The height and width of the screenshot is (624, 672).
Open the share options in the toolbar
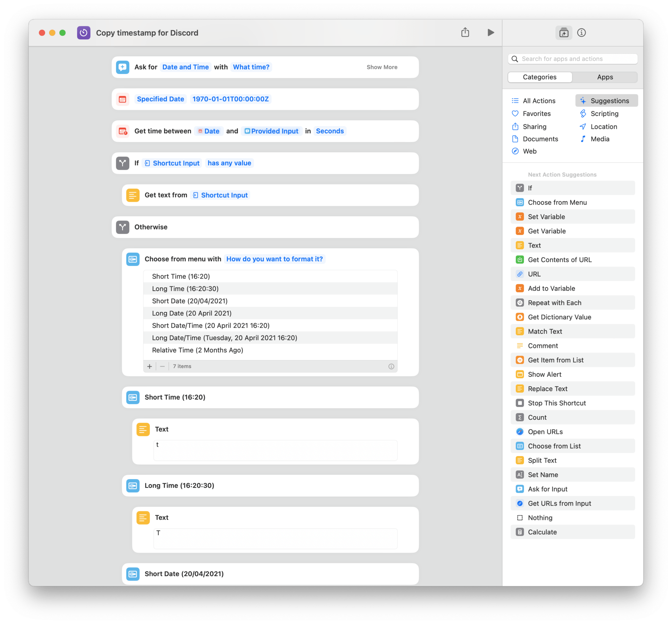pos(465,33)
